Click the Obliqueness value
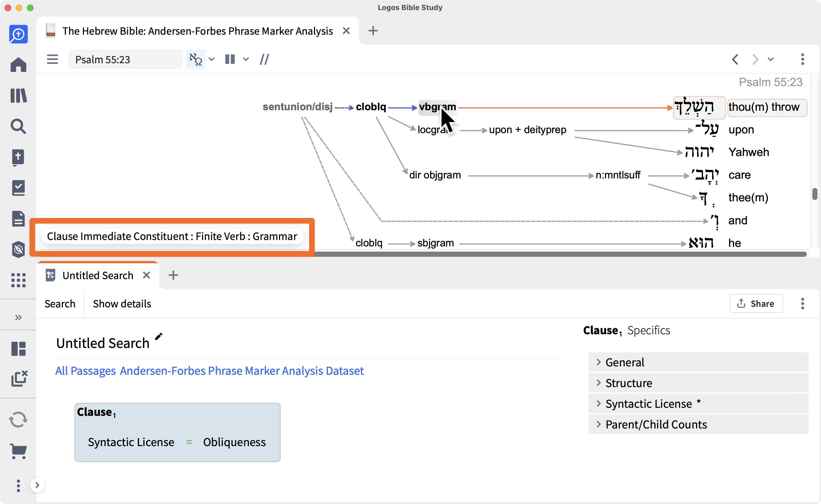Viewport: 821px width, 504px height. point(234,442)
